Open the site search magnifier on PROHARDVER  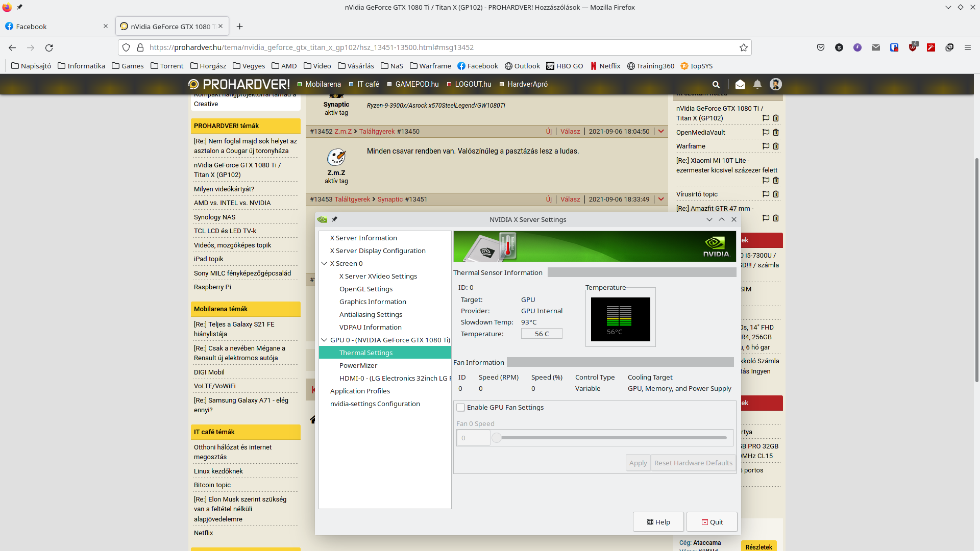pos(716,84)
